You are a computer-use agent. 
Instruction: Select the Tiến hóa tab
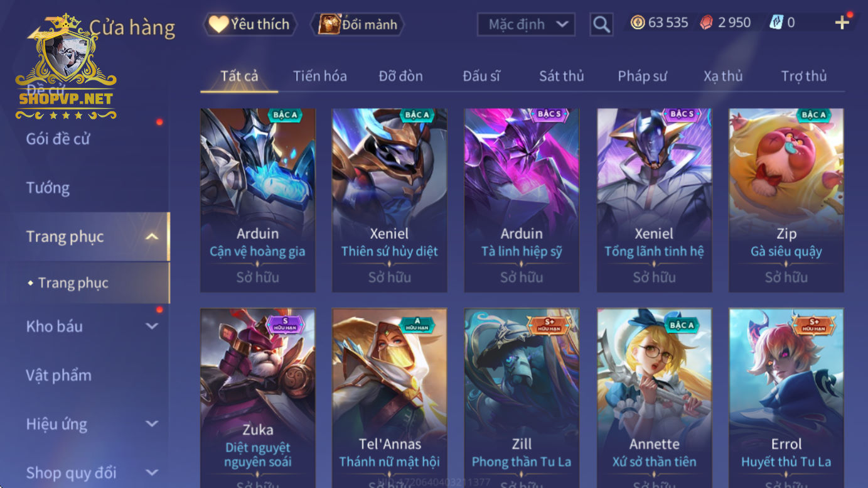pyautogui.click(x=319, y=76)
